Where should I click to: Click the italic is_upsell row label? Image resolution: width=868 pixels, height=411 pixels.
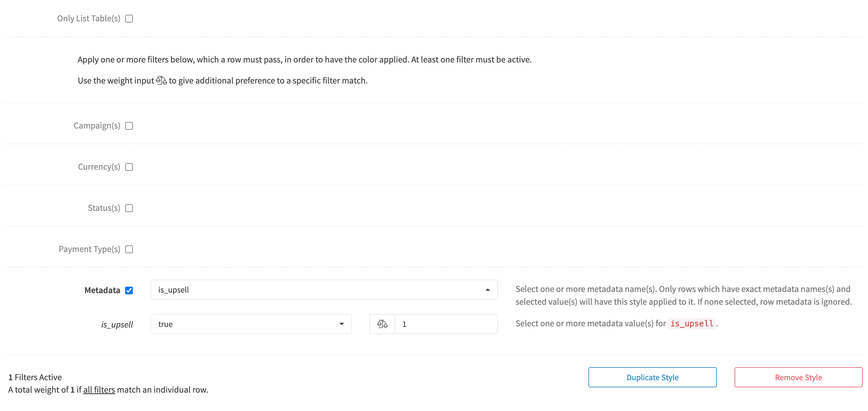pyautogui.click(x=117, y=324)
